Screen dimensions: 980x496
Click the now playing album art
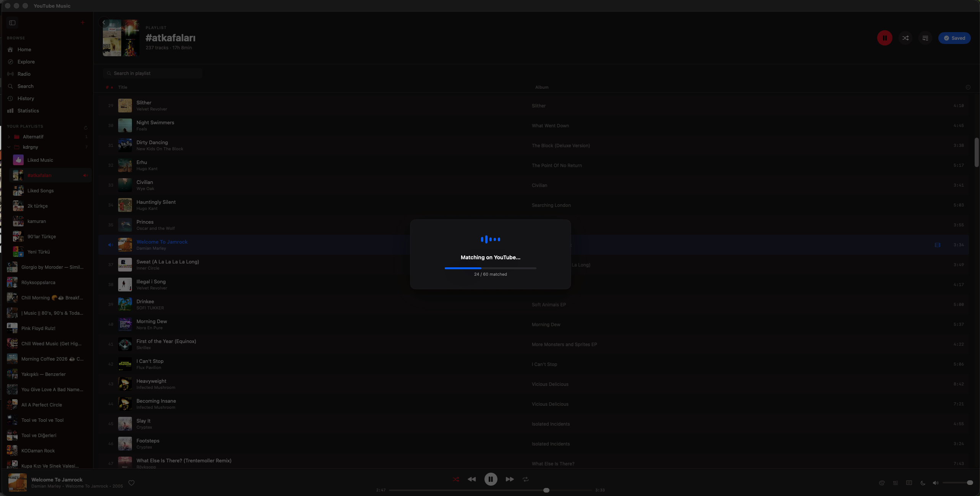pyautogui.click(x=18, y=482)
